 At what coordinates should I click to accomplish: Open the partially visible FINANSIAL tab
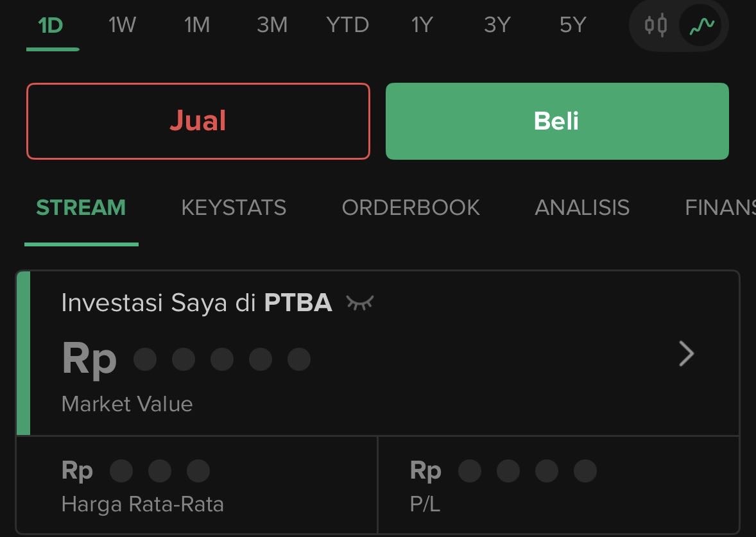(x=720, y=208)
